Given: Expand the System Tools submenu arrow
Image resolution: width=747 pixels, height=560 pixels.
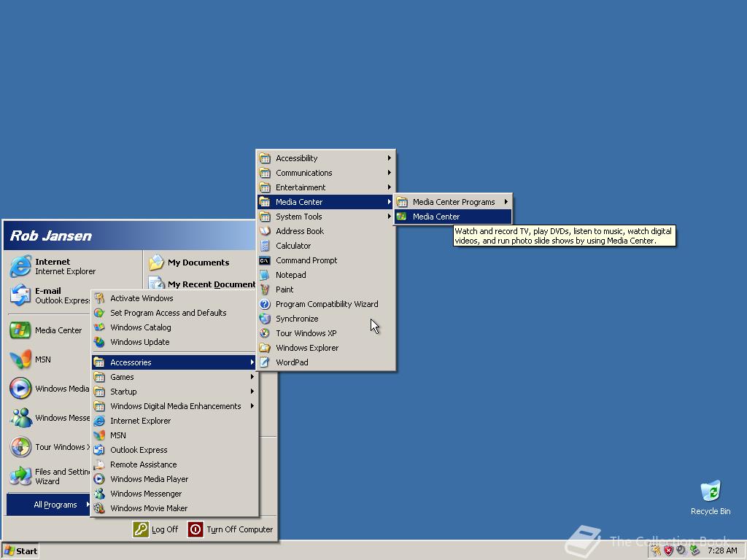Looking at the screenshot, I should (390, 217).
